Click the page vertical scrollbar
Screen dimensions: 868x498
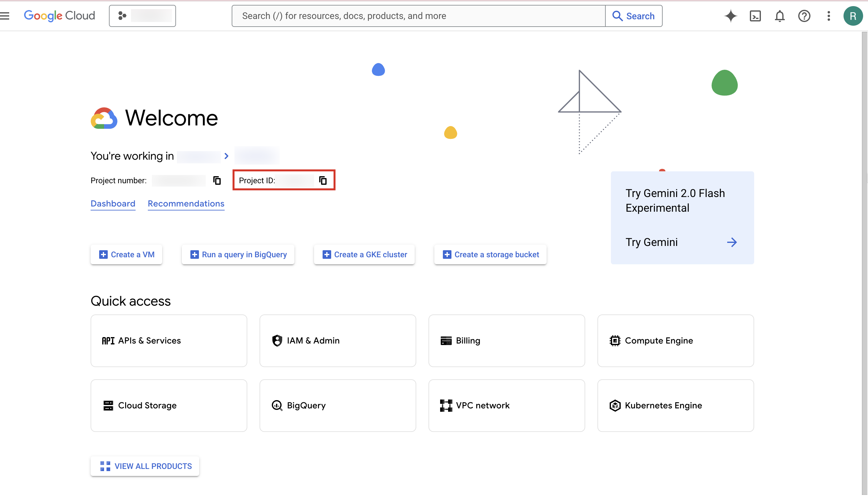(865, 263)
